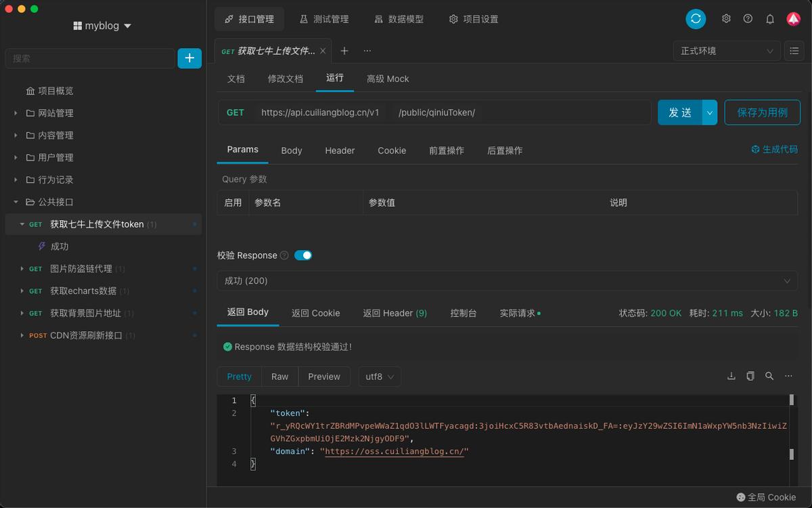Viewport: 812px width, 508px height.
Task: Click the sidebar search input field
Action: pyautogui.click(x=88, y=58)
